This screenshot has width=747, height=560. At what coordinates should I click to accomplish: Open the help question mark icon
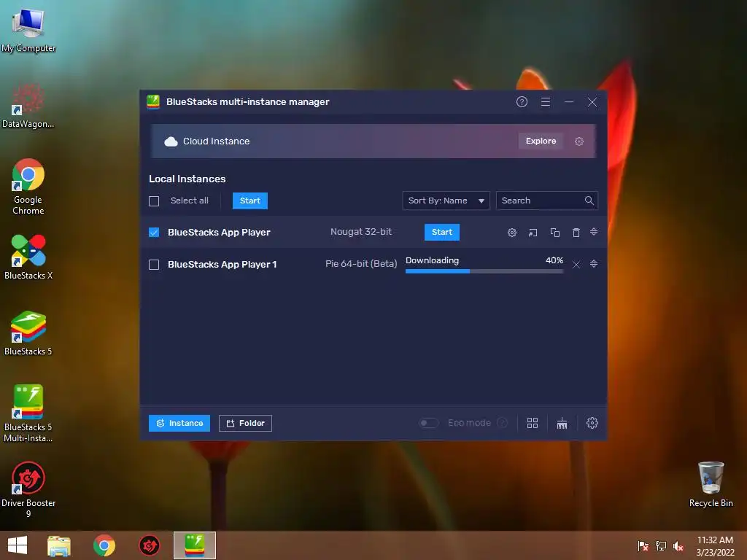[522, 102]
